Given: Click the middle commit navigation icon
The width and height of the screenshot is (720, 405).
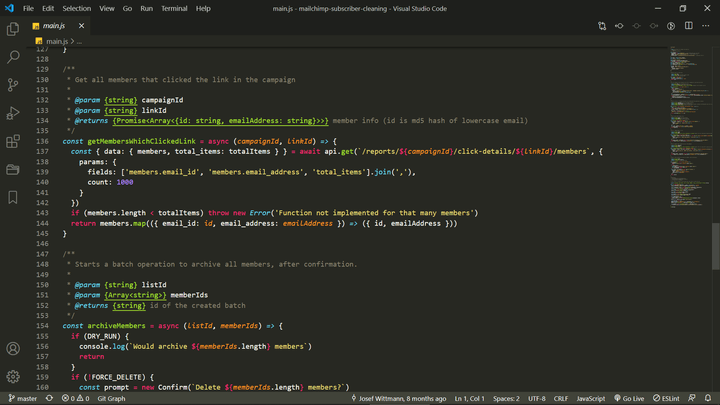Looking at the screenshot, I should (x=636, y=26).
